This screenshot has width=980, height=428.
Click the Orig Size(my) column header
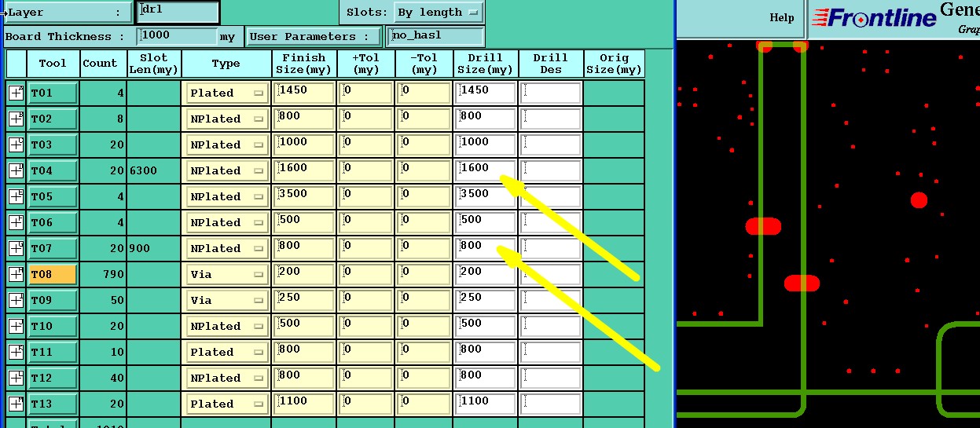(614, 64)
